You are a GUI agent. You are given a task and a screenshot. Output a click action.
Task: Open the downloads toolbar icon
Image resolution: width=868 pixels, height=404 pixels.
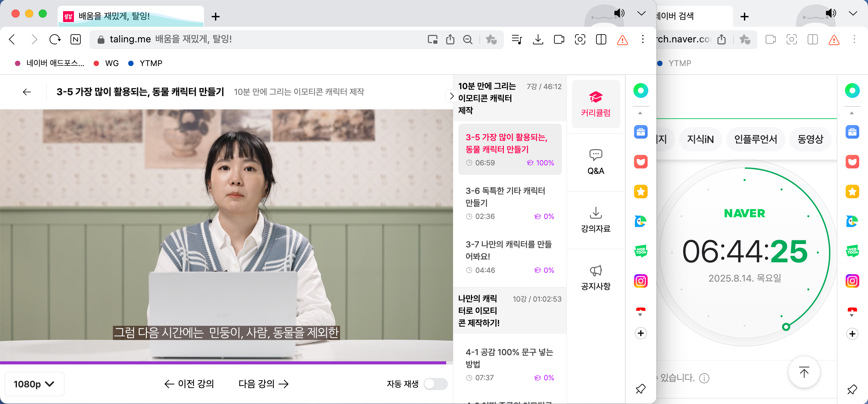point(538,40)
